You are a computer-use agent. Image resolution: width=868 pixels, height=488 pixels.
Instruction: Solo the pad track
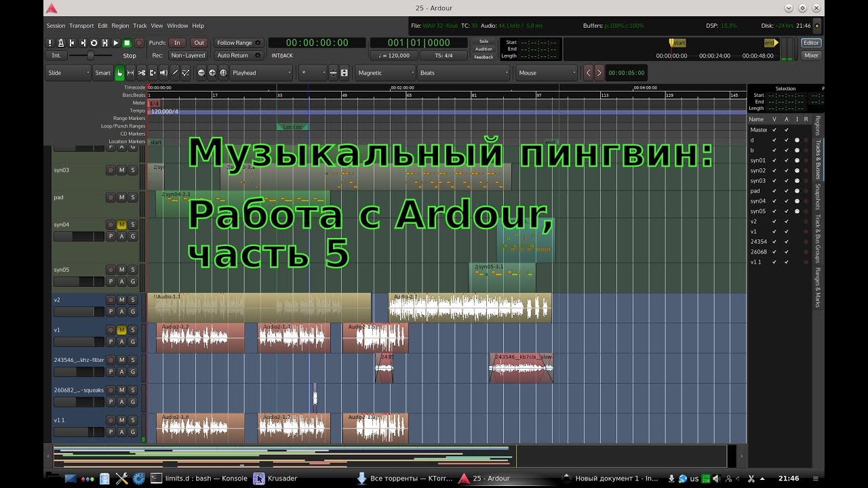tap(133, 197)
